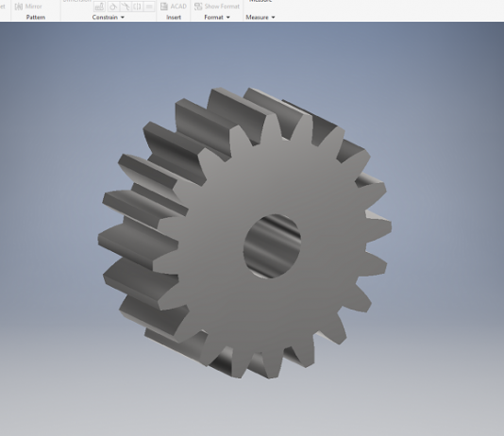Select the equal constraint icon
Viewport: 504px width, 436px height.
click(149, 7)
